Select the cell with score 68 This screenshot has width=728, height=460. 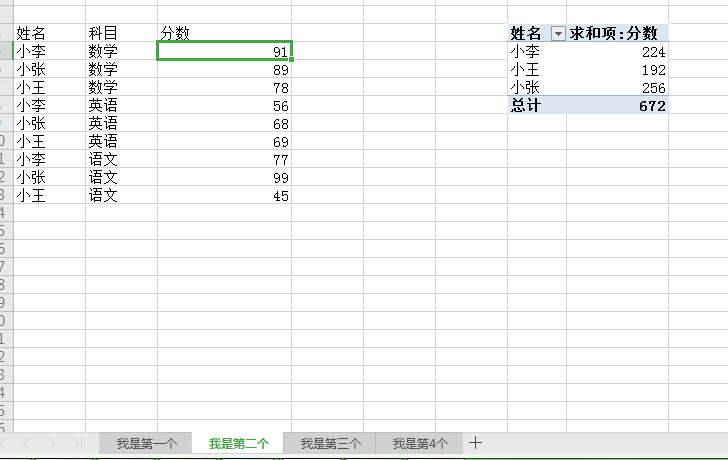[x=225, y=123]
